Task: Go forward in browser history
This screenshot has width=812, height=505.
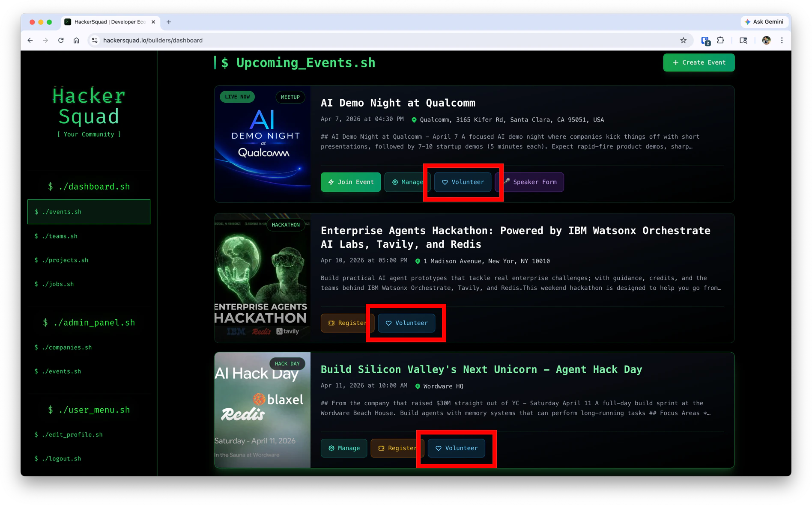Action: (x=45, y=40)
